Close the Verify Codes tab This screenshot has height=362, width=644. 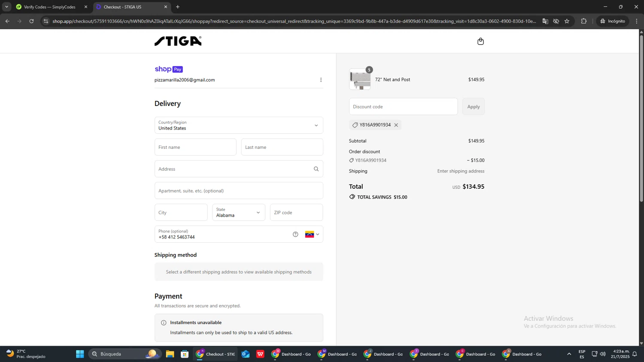pyautogui.click(x=86, y=7)
